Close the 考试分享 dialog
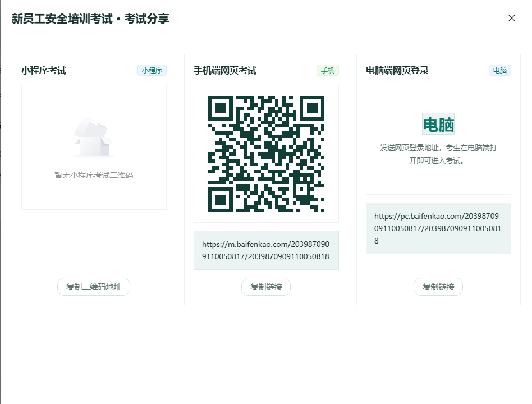Screen dimensions: 532x404 click(x=512, y=18)
